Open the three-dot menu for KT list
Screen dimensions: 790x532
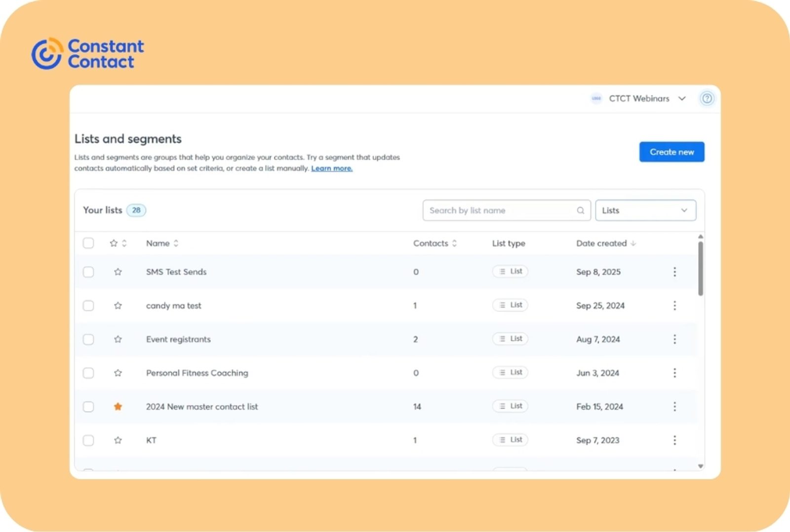coord(674,440)
